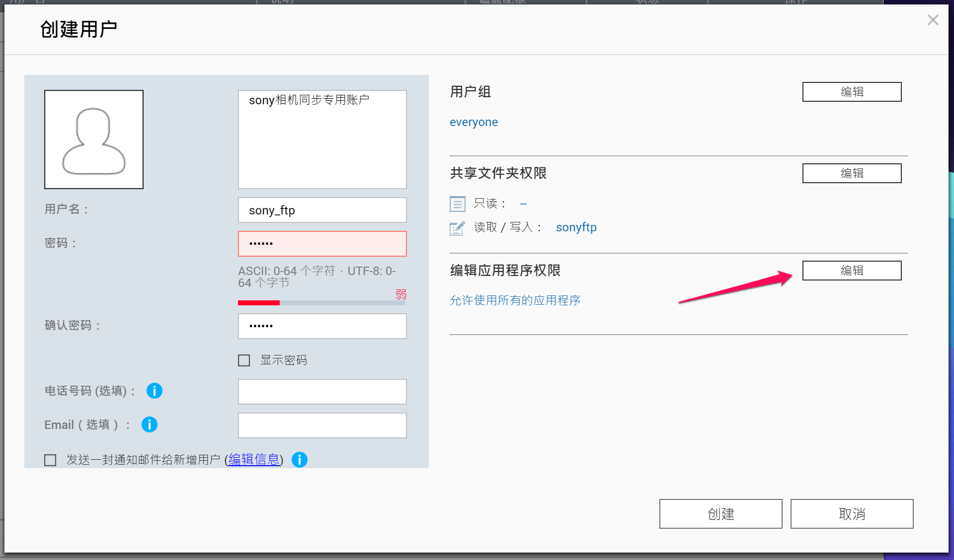Focus the user description text area

pyautogui.click(x=322, y=140)
